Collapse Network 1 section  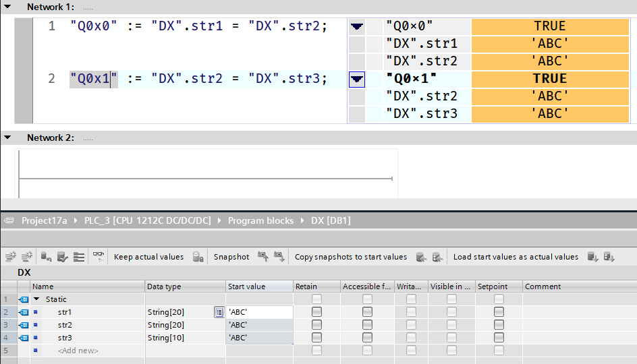coord(7,7)
